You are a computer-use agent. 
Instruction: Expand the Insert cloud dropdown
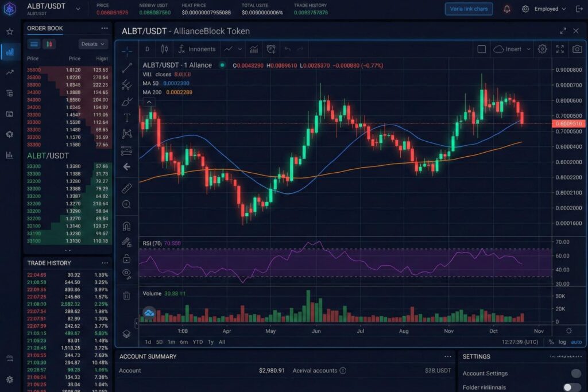[528, 49]
